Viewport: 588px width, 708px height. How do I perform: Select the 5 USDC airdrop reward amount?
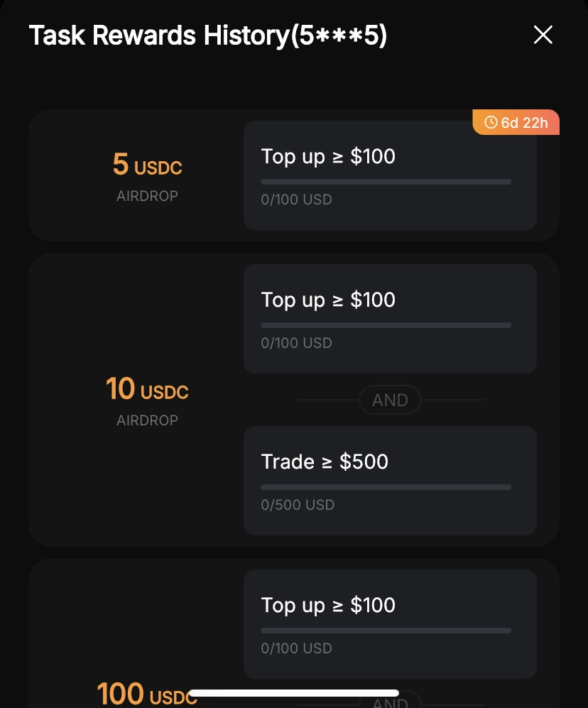(x=147, y=165)
